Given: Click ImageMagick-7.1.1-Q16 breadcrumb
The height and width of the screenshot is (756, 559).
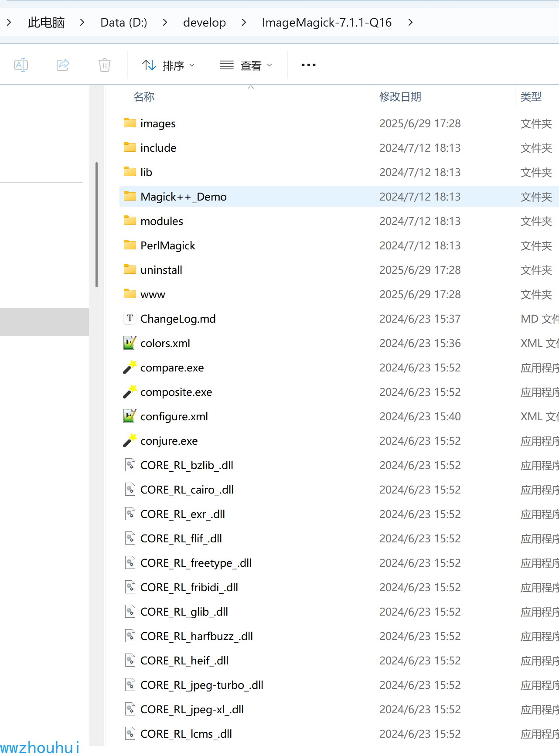Looking at the screenshot, I should 327,22.
